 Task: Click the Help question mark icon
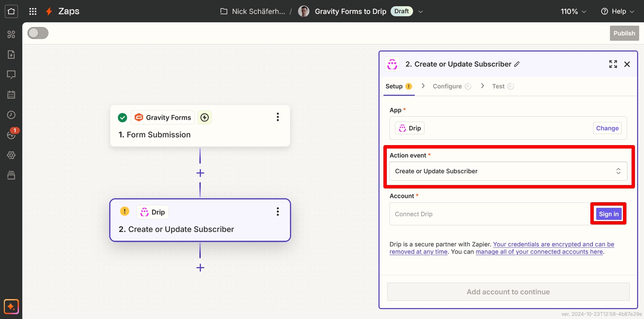click(605, 12)
